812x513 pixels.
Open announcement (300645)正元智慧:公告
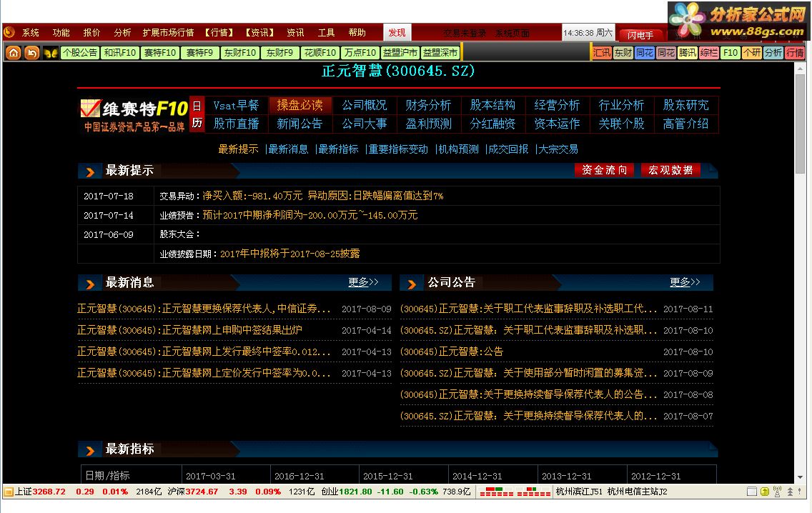coord(452,352)
